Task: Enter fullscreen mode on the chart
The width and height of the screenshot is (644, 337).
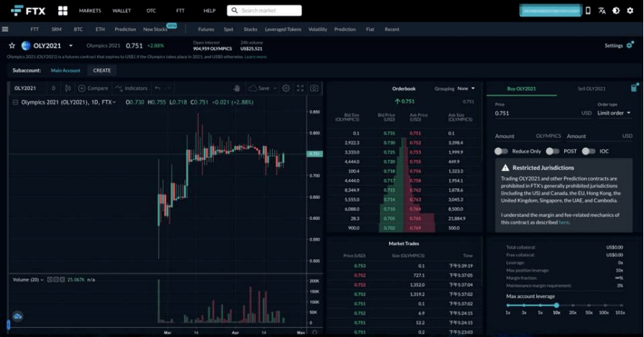Action: pyautogui.click(x=300, y=88)
